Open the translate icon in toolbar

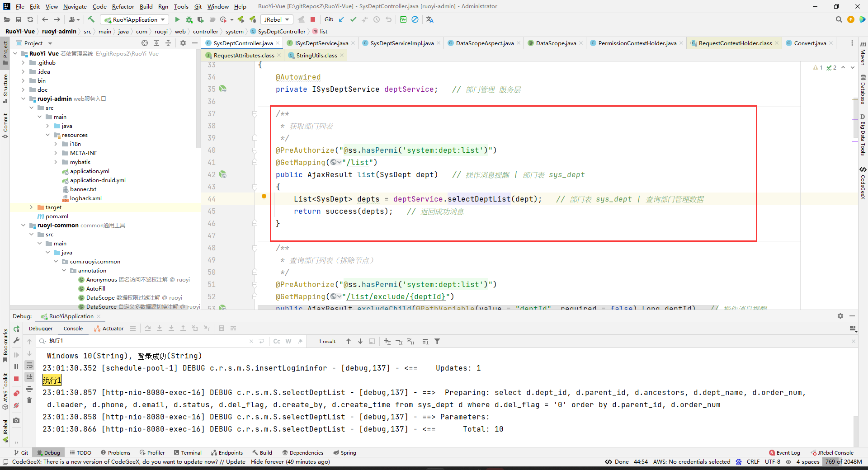(429, 19)
